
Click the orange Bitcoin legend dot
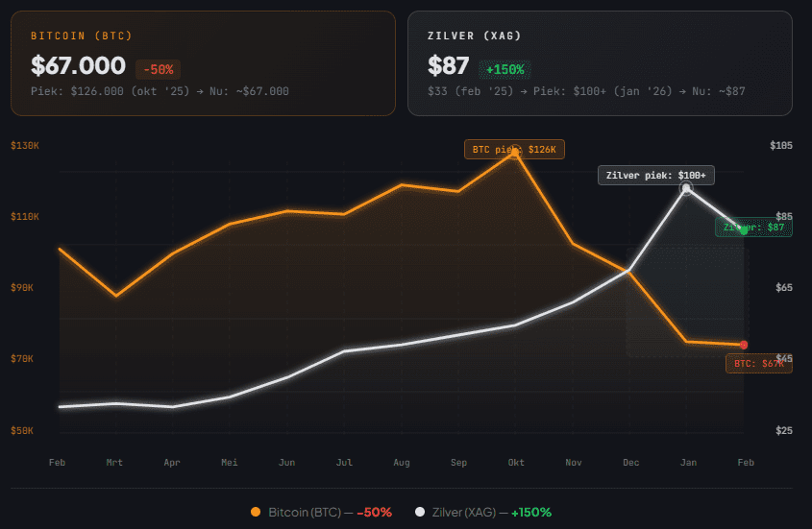pos(256,512)
